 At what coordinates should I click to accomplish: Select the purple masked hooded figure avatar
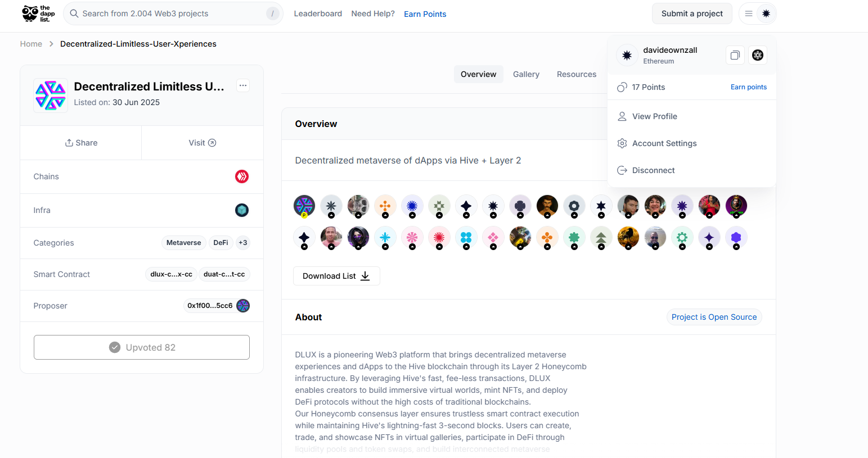(358, 238)
